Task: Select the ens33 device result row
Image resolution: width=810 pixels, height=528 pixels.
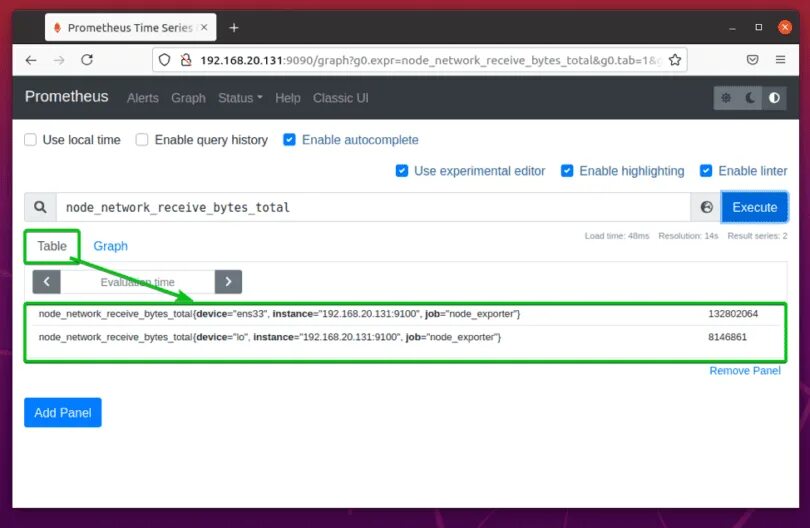Action: click(x=406, y=314)
